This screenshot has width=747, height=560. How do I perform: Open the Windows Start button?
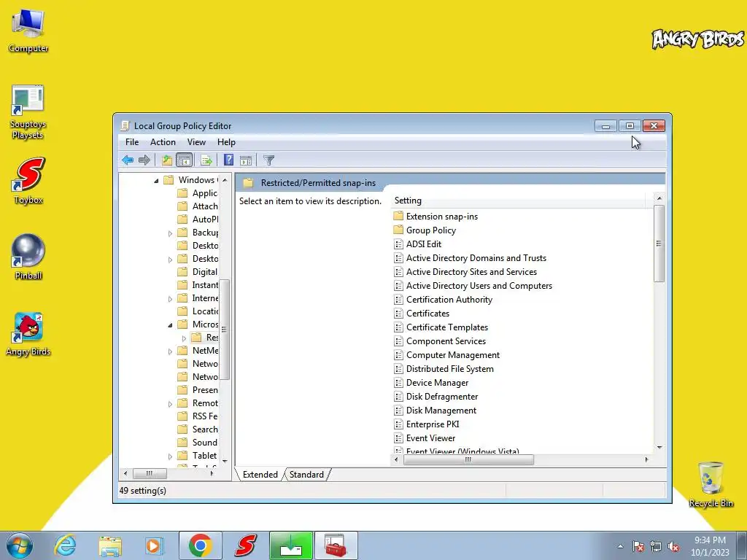pyautogui.click(x=20, y=545)
